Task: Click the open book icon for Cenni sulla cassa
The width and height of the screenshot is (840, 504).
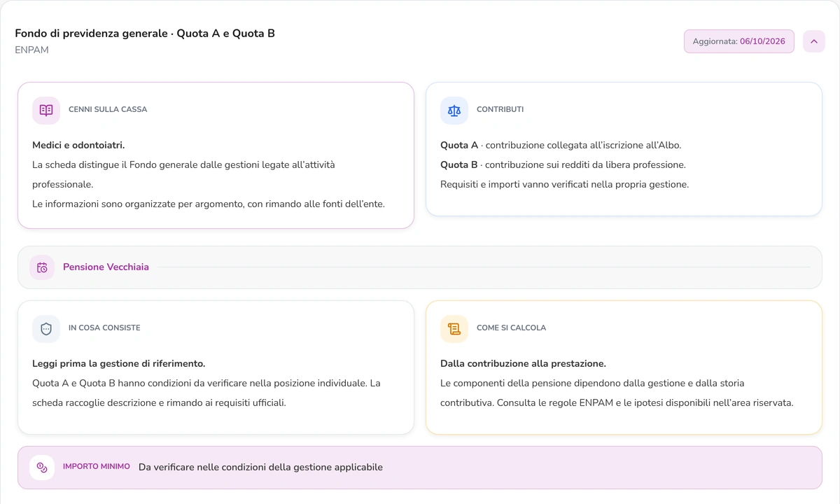Action: (46, 110)
